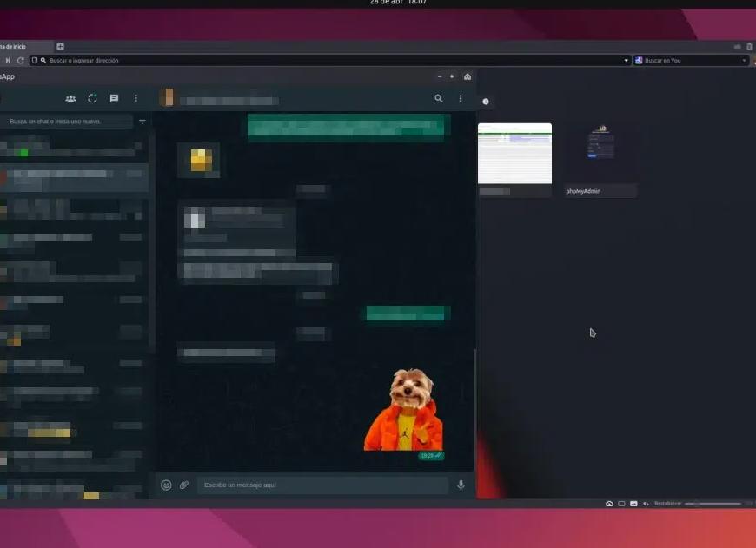This screenshot has width=756, height=548.
Task: Mute sound using the speaker icon
Action: point(645,503)
